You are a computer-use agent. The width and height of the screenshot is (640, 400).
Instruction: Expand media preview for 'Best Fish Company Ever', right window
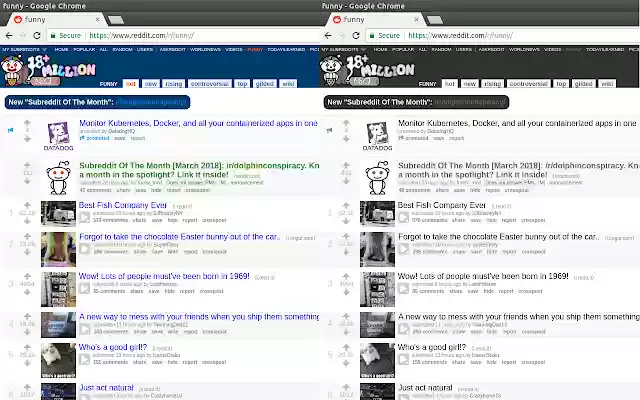pos(404,217)
